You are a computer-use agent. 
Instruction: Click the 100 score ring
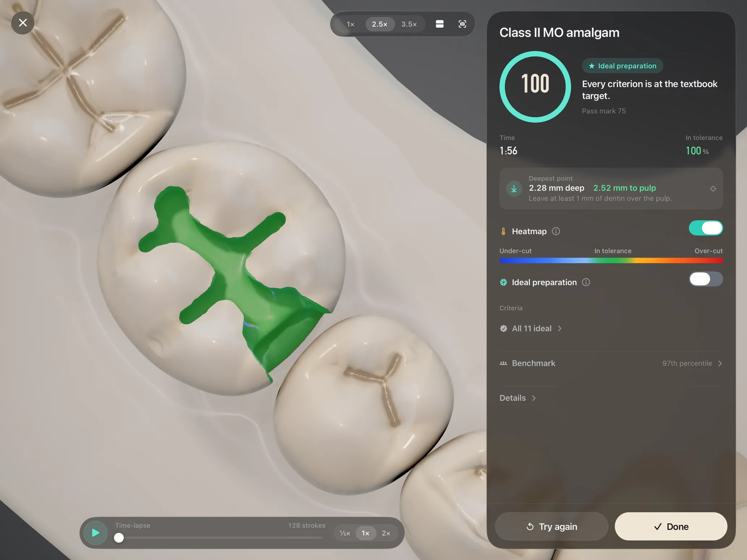[535, 87]
